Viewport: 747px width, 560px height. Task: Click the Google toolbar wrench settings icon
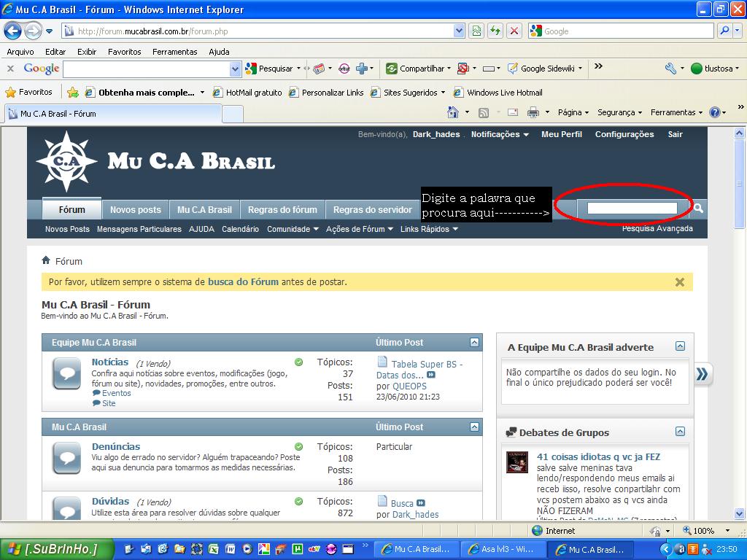(670, 69)
